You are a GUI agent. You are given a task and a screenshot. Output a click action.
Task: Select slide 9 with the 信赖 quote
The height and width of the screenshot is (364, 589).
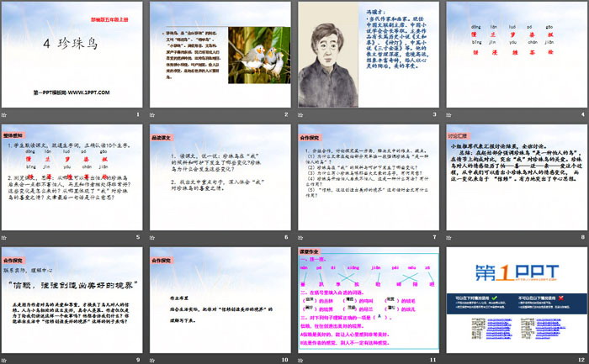pyautogui.click(x=72, y=300)
